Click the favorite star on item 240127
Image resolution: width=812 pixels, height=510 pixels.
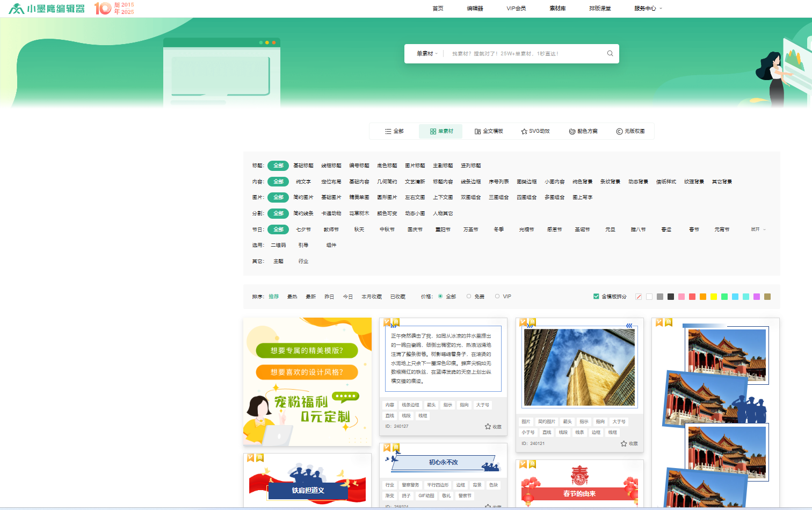point(488,427)
